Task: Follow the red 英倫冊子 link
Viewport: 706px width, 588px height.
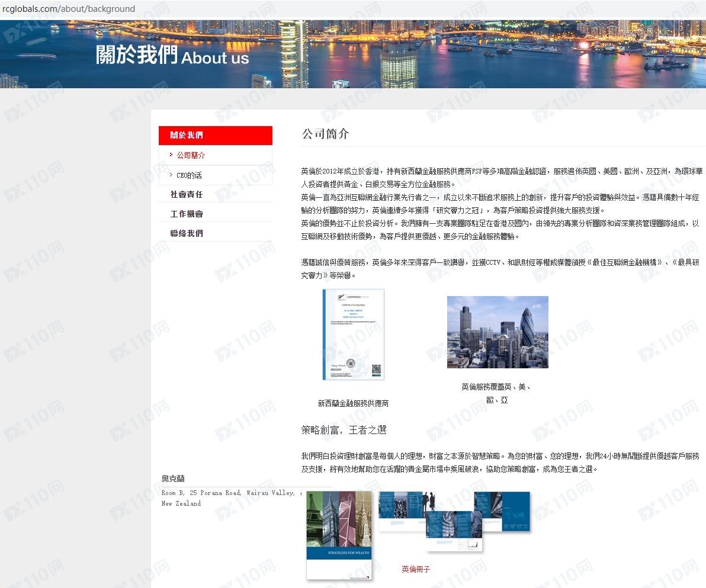Action: click(x=416, y=569)
